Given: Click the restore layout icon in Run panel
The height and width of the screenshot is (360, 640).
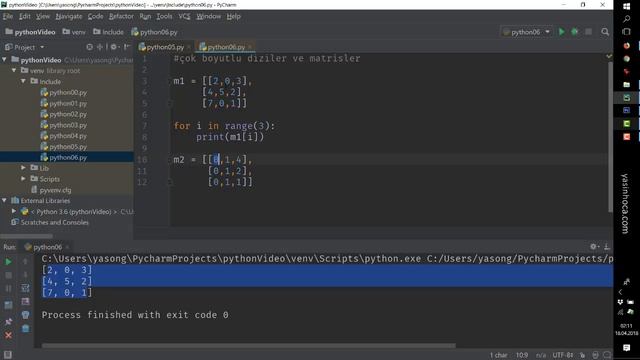Looking at the screenshot, I should pos(8,305).
